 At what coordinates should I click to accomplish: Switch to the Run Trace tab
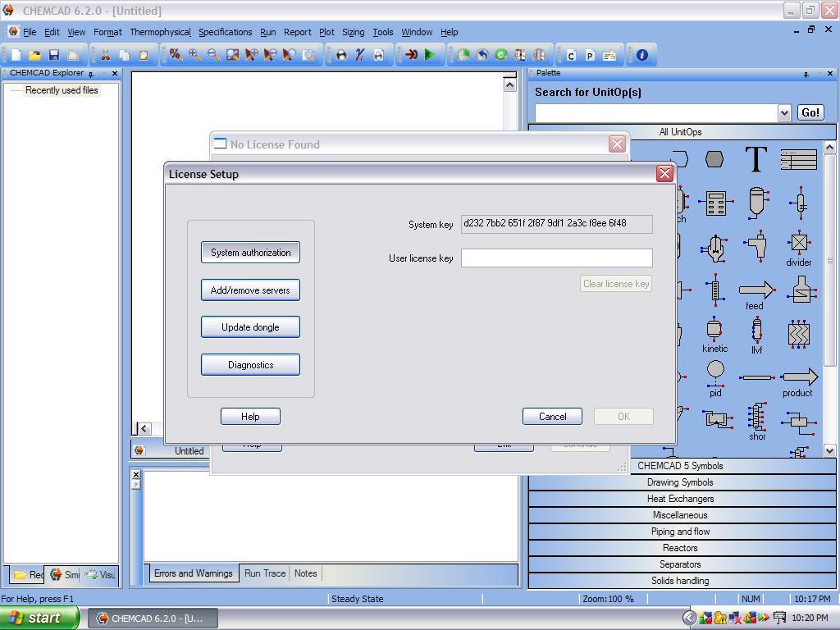265,573
